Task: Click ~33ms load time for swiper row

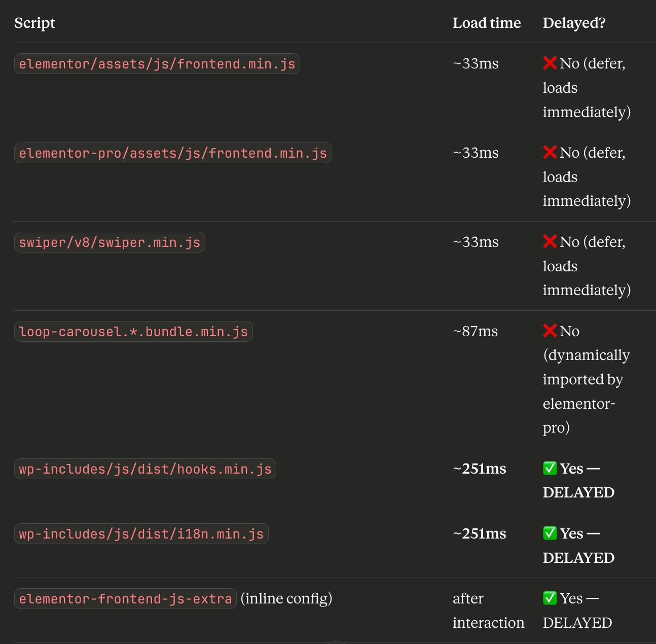Action: coord(476,242)
